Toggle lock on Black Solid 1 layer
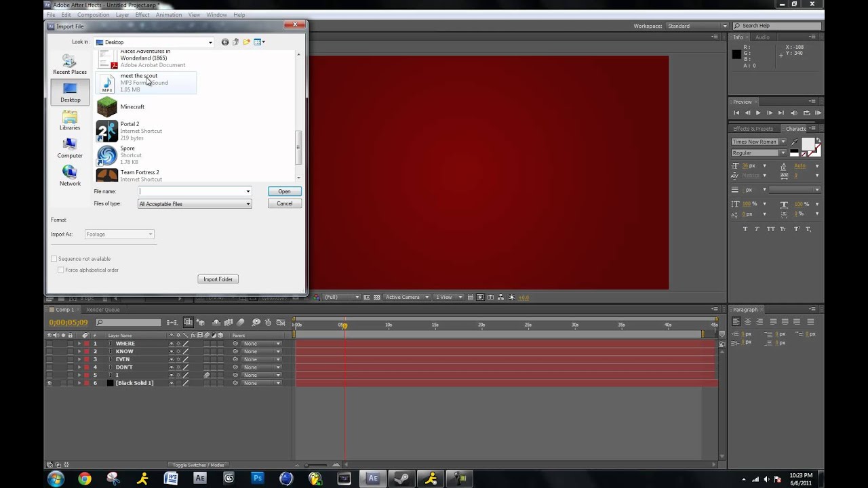The width and height of the screenshot is (868, 488). point(70,383)
